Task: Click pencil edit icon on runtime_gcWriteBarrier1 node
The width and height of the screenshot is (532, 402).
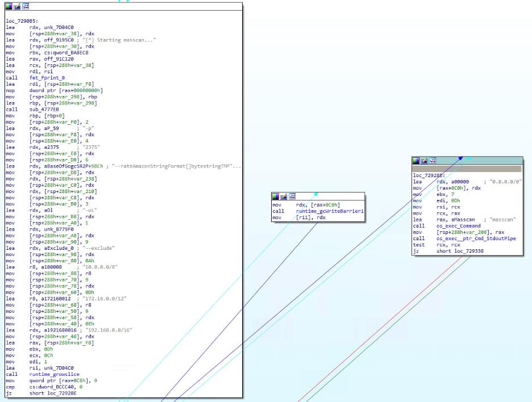Action: pos(284,196)
